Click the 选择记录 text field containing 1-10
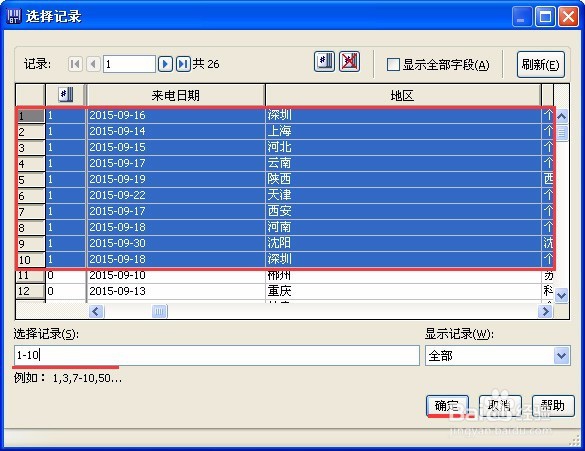This screenshot has height=451, width=585. (x=217, y=356)
